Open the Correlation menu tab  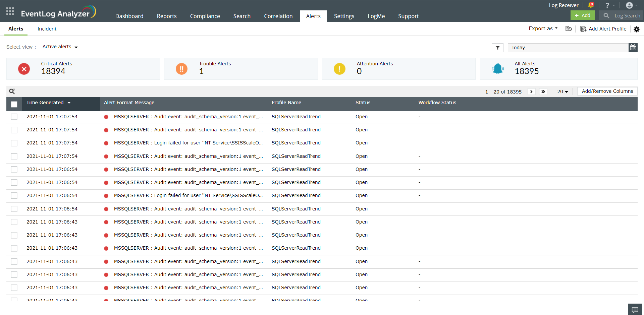pos(278,16)
